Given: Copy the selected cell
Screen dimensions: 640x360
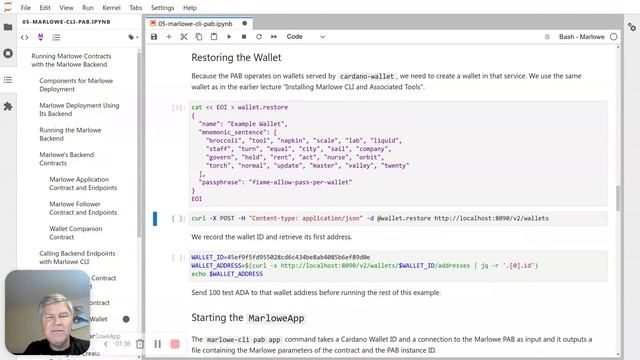Looking at the screenshot, I should 199,37.
